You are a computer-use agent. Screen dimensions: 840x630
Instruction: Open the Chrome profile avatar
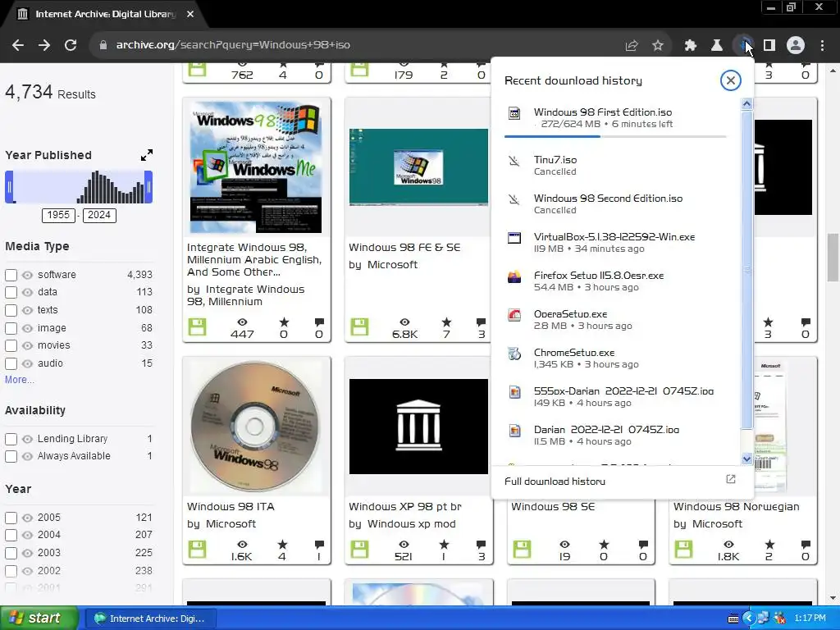tap(796, 46)
